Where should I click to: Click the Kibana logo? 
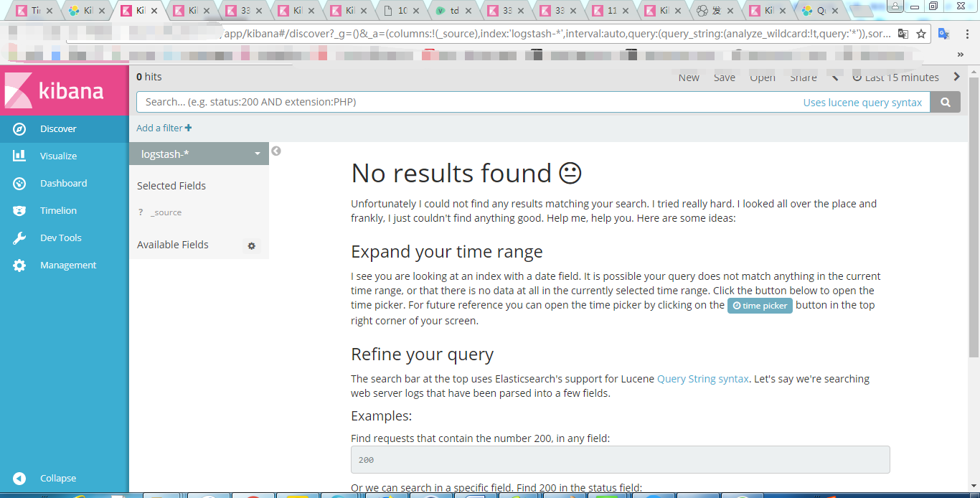click(x=55, y=91)
